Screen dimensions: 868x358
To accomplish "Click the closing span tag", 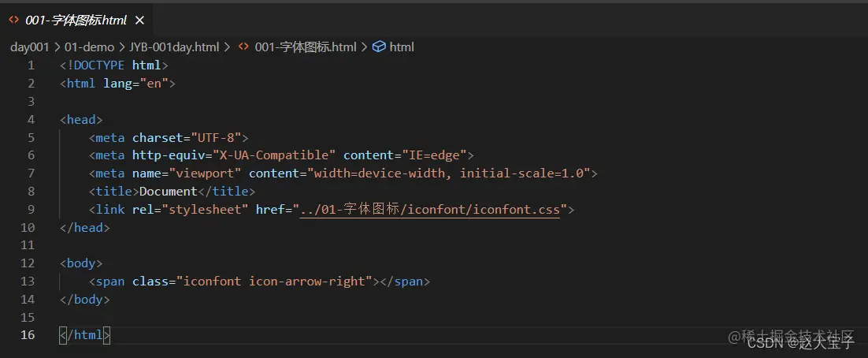I will pos(405,282).
